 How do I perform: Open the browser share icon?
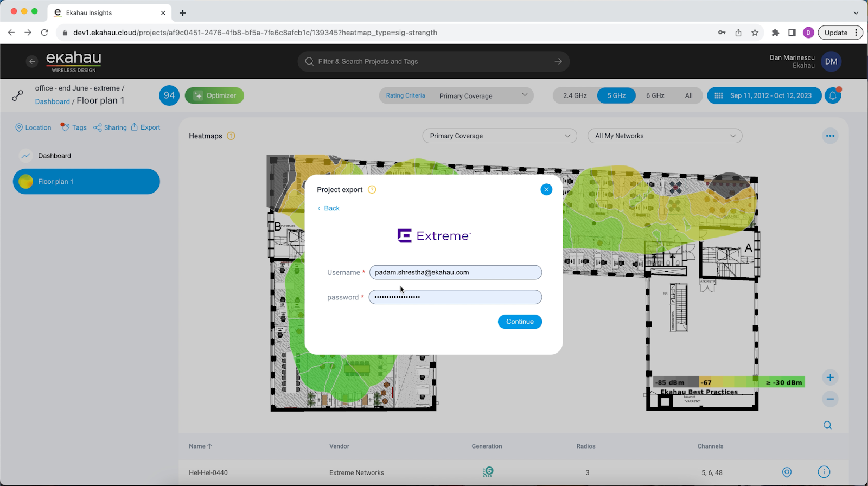click(738, 33)
